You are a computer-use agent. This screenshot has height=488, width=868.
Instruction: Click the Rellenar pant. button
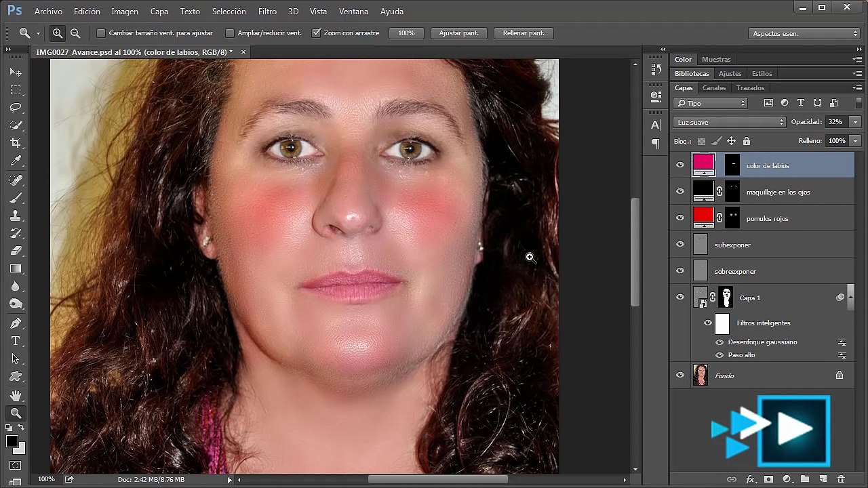tap(524, 33)
